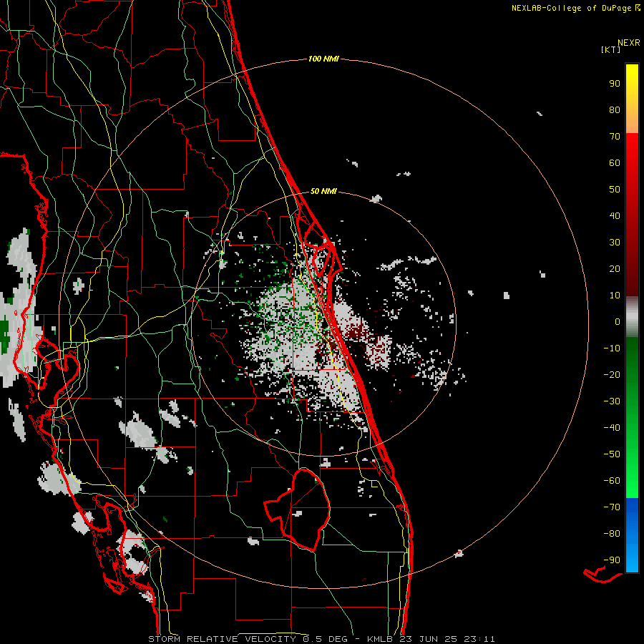
Task: Click the [KT] units label
Action: tap(610, 49)
